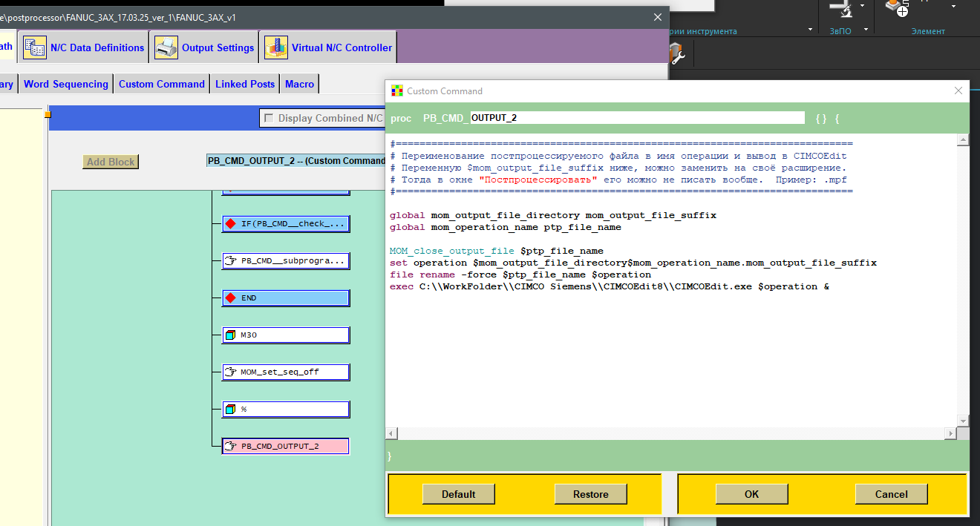Click the Output Settings printer icon
This screenshot has width=980, height=526.
pyautogui.click(x=166, y=47)
